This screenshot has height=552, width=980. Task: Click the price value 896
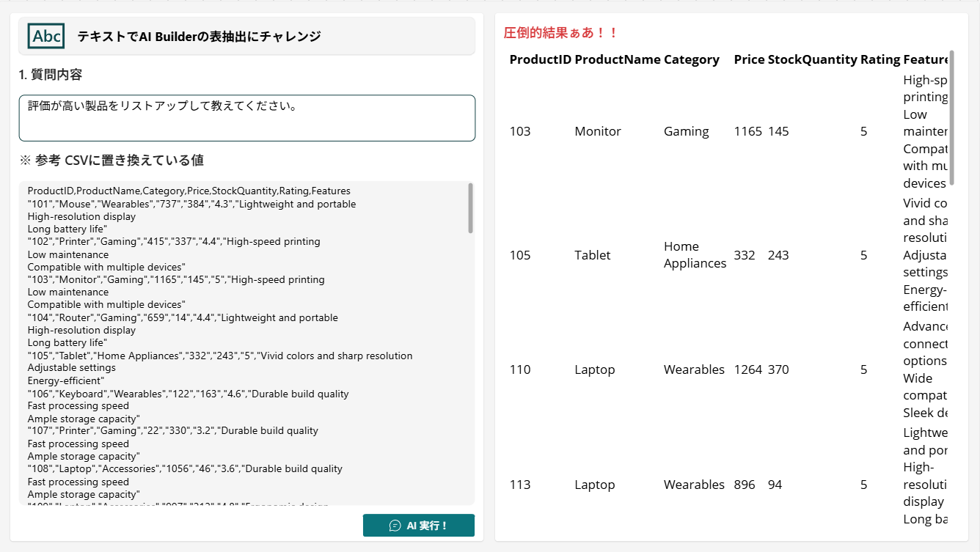(745, 485)
